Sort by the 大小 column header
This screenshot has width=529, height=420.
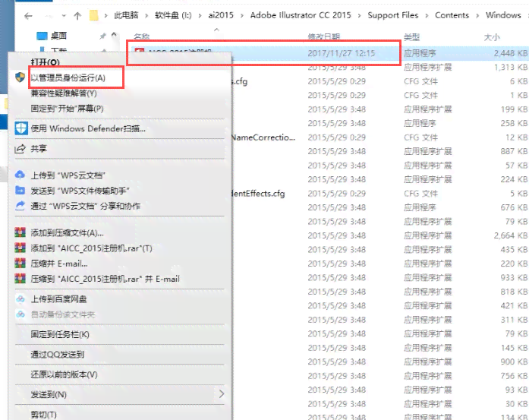pos(492,36)
